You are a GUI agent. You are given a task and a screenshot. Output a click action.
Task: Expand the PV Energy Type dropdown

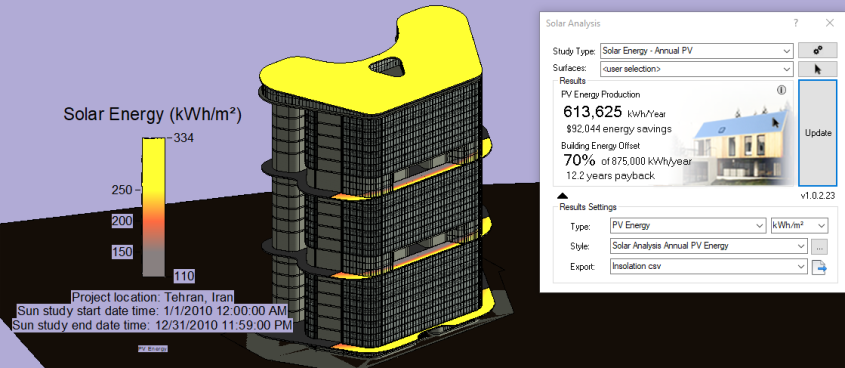coord(687,226)
